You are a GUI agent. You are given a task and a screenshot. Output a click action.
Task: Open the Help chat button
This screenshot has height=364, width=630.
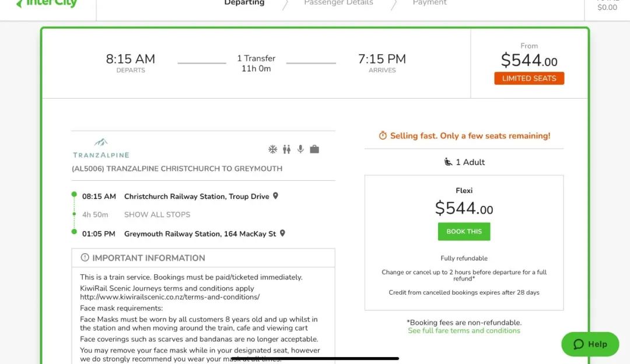pos(590,344)
